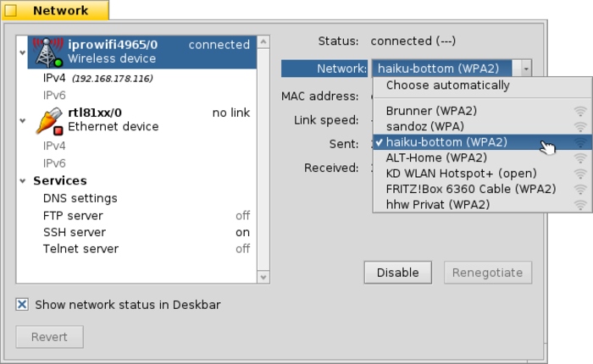Click signal icon for KD WLAN Hotspot+
The height and width of the screenshot is (364, 593).
click(x=580, y=174)
